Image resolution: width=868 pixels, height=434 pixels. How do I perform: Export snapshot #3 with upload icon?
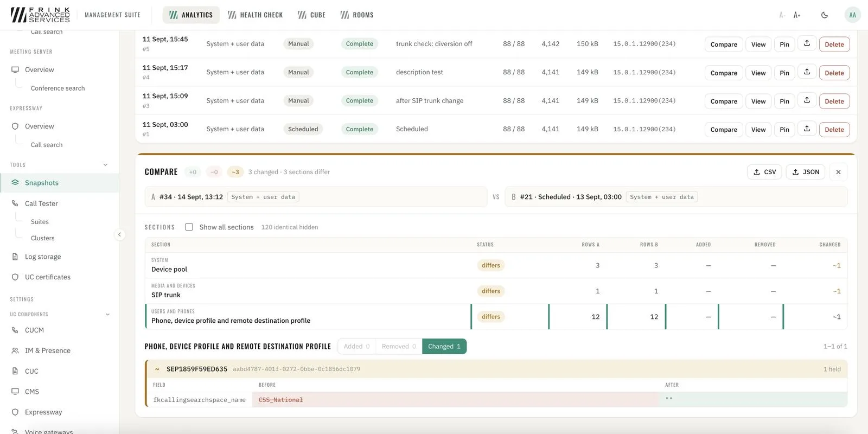[x=807, y=100]
